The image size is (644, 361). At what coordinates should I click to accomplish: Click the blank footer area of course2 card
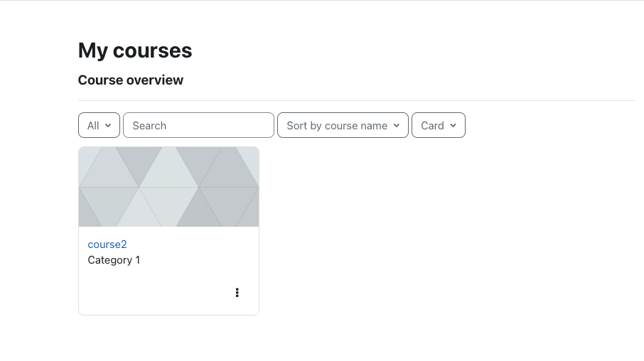point(156,292)
